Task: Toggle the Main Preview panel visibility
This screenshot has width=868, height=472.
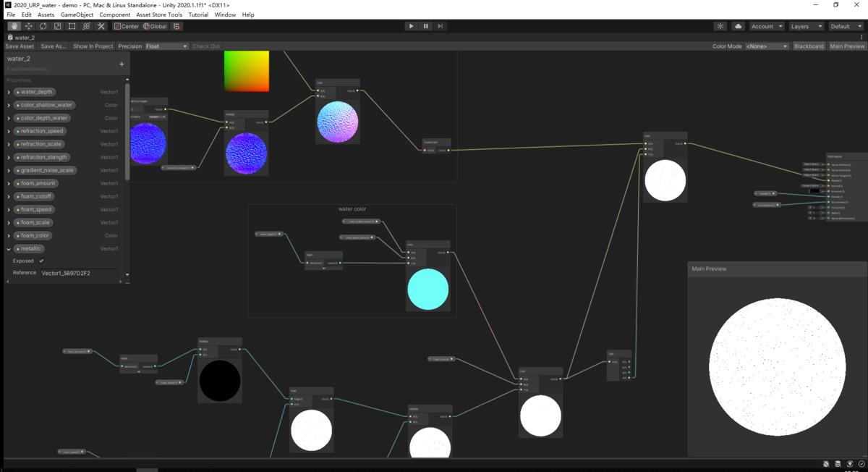Action: (847, 46)
